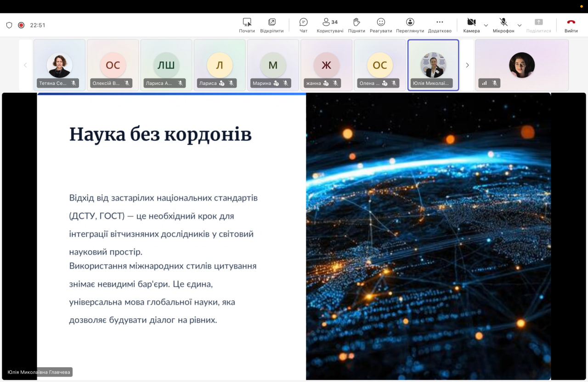This screenshot has width=588, height=382.
Task: Open the Переглянути view options
Action: point(410,25)
